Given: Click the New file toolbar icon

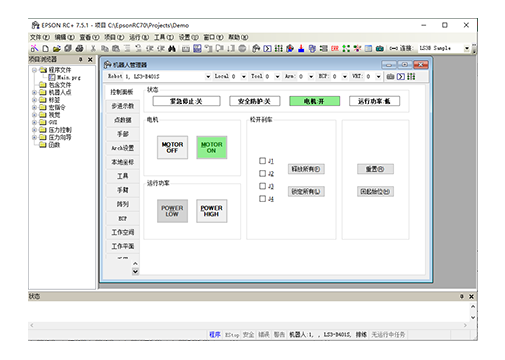Looking at the screenshot, I should pos(45,49).
